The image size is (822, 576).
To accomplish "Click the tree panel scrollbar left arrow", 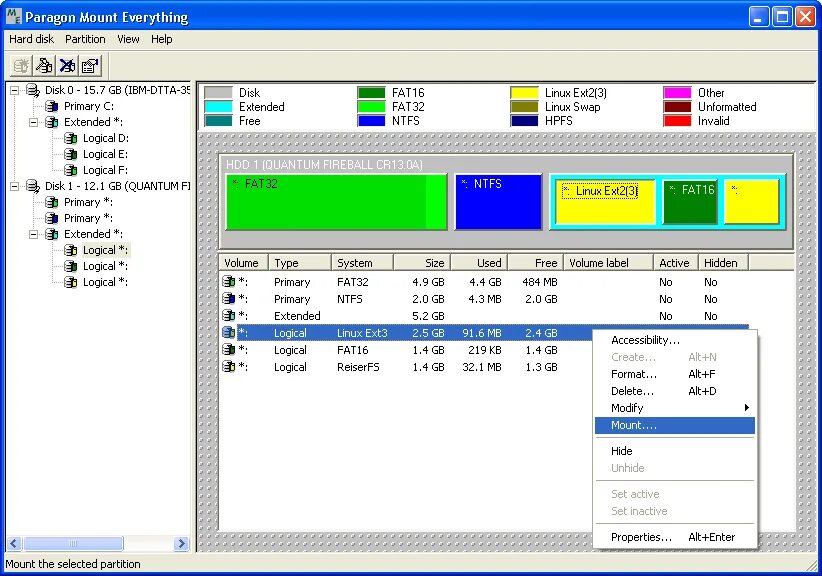I will click(14, 544).
